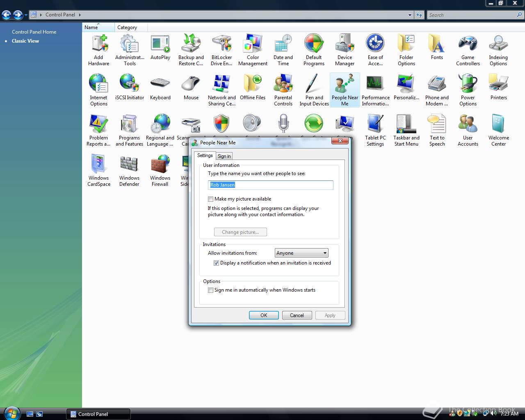
Task: Open Administrative Tools
Action: (x=130, y=50)
